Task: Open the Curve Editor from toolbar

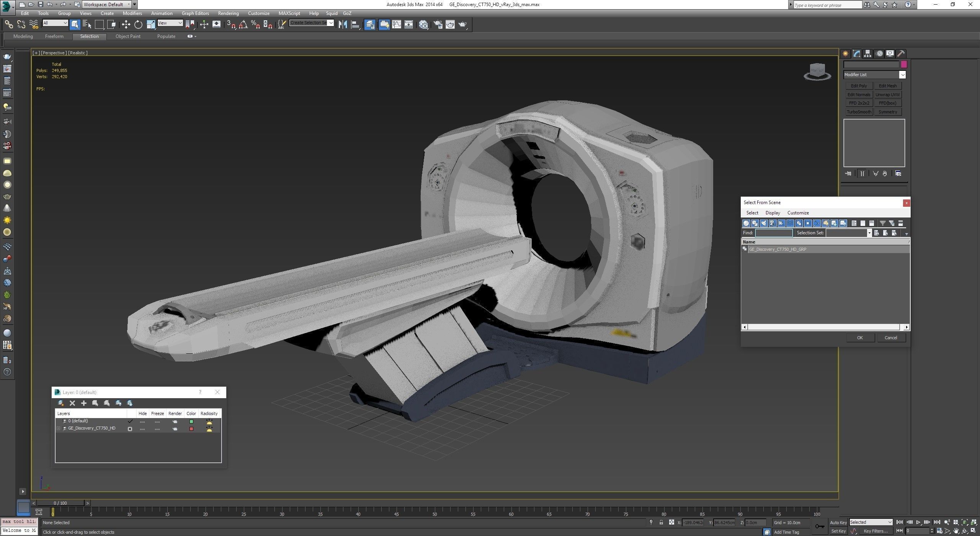Action: [x=397, y=25]
